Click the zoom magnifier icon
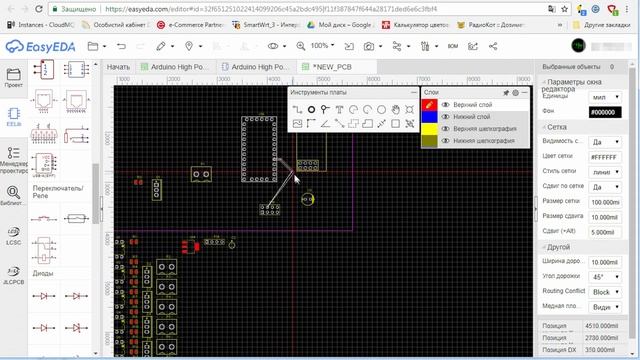Viewport: 640px width, 360px height. [301, 46]
